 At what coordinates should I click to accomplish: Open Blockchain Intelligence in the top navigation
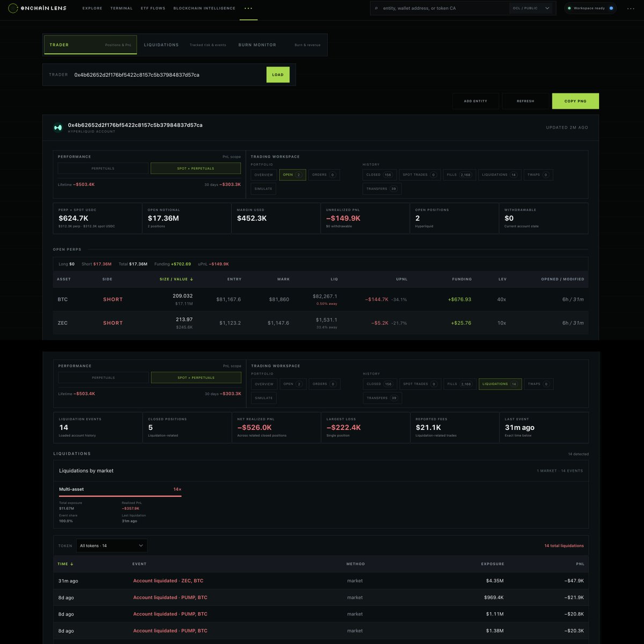tap(204, 9)
